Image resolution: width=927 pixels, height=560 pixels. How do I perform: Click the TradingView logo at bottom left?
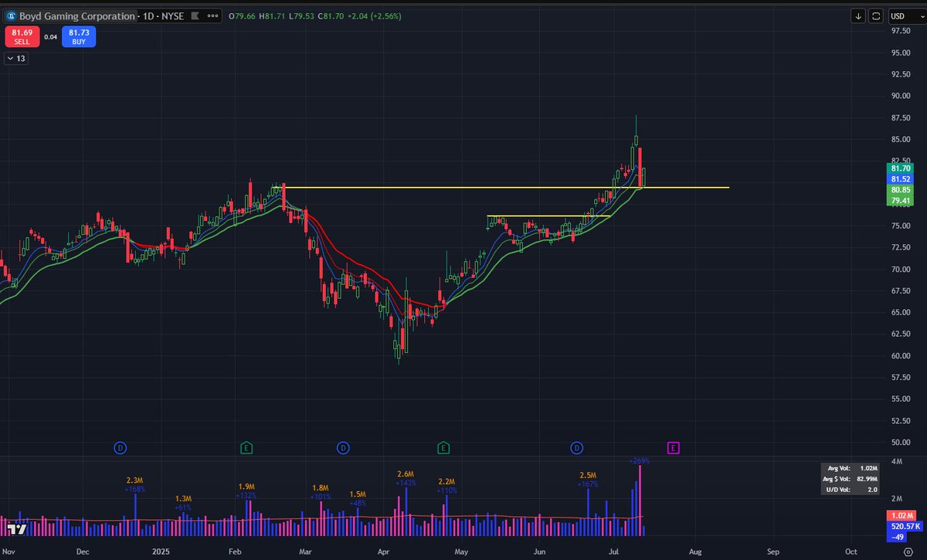(x=19, y=529)
